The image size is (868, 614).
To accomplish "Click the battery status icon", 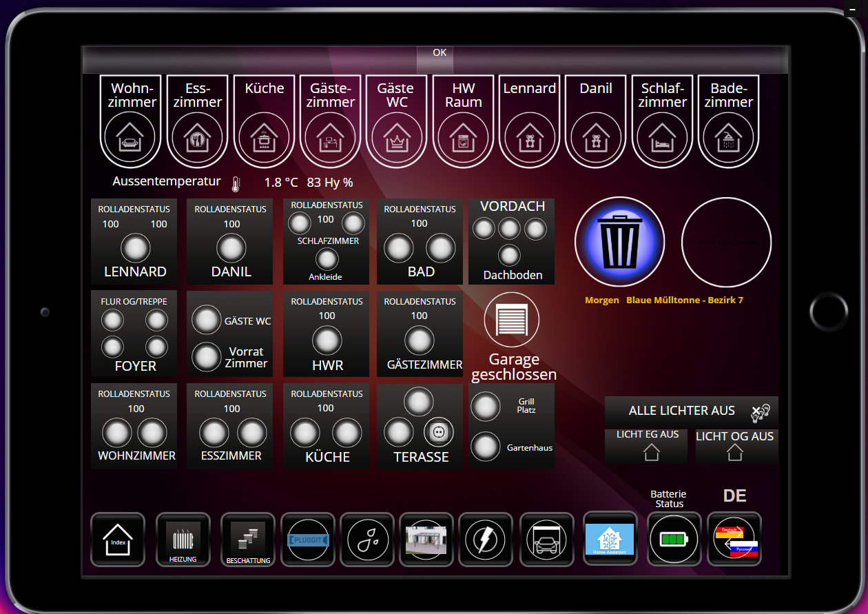I will 674,540.
